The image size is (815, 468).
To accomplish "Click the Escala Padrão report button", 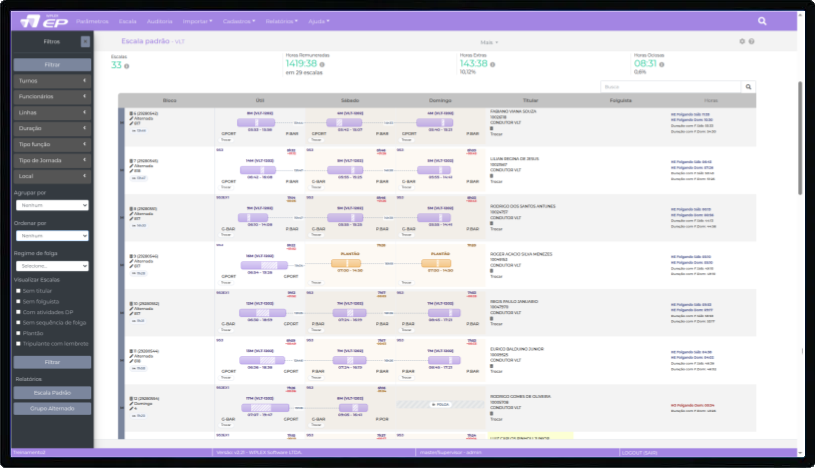I will coord(52,393).
